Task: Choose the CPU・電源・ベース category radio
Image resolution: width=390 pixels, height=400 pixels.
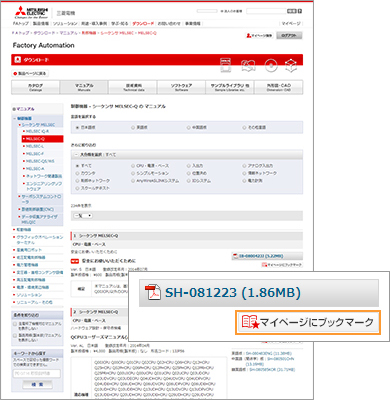Action: (x=133, y=166)
